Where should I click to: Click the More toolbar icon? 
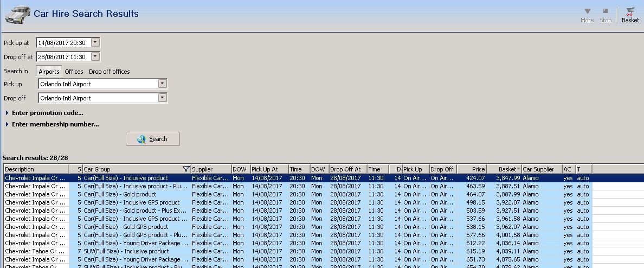point(587,15)
